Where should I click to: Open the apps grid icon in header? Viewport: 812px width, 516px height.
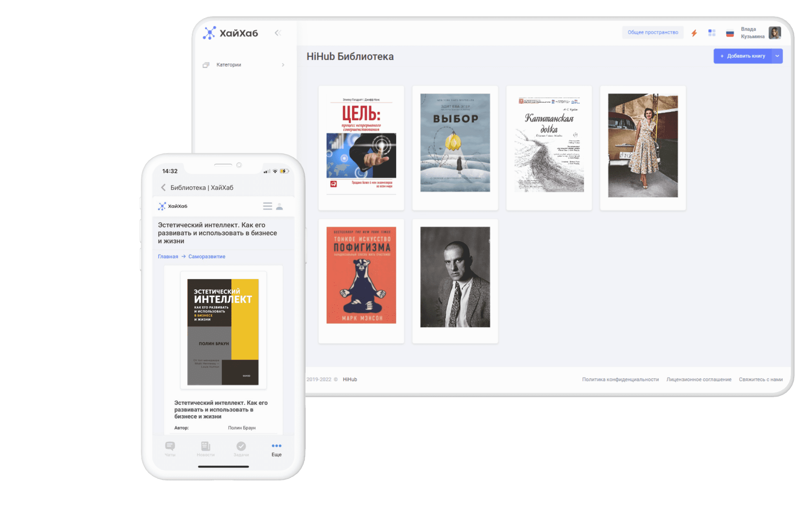pyautogui.click(x=712, y=33)
